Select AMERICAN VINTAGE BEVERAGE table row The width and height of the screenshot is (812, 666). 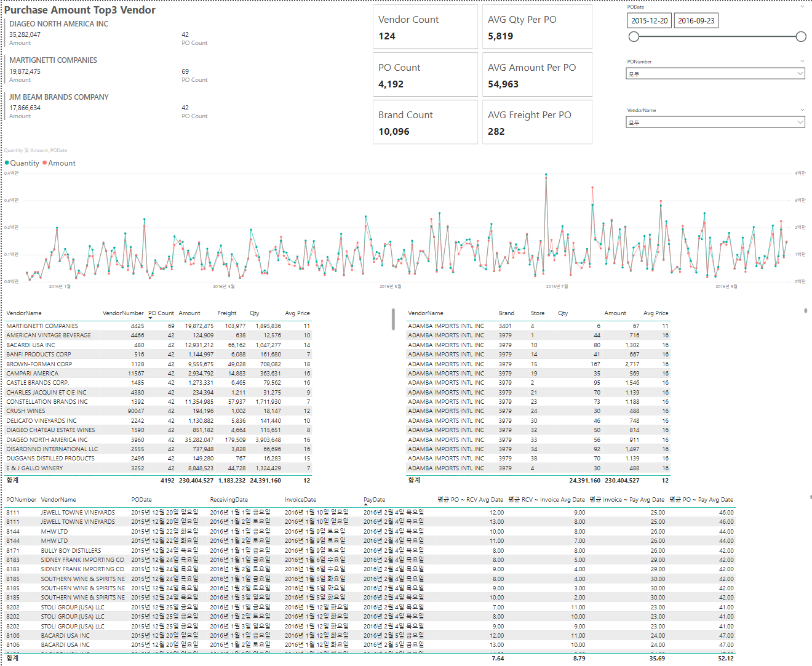[159, 335]
